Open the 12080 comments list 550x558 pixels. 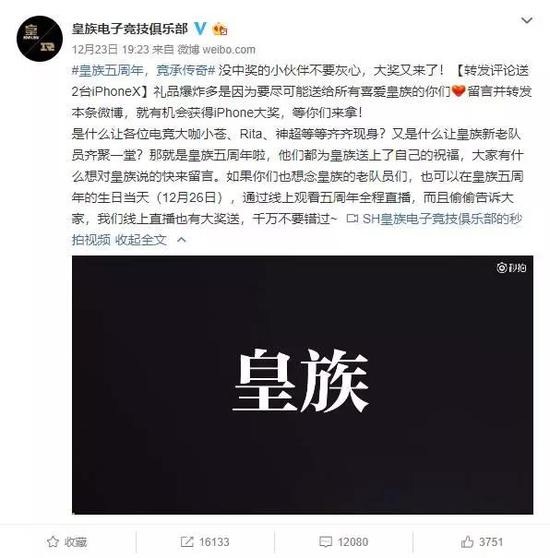[353, 542]
